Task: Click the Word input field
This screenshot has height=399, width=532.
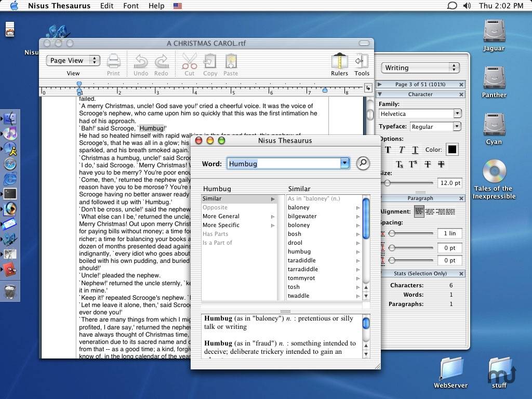Action: (284, 164)
